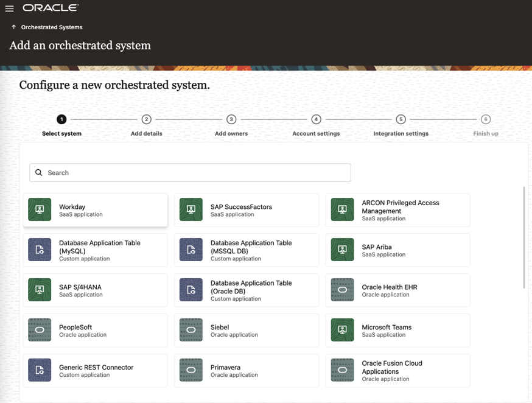Click the Database Application Table (MySQL) icon
This screenshot has height=403, width=532.
point(40,250)
